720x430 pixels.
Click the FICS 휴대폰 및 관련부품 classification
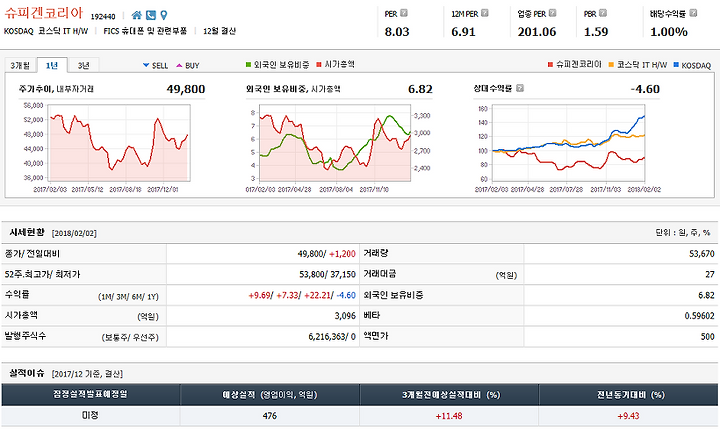click(x=145, y=31)
